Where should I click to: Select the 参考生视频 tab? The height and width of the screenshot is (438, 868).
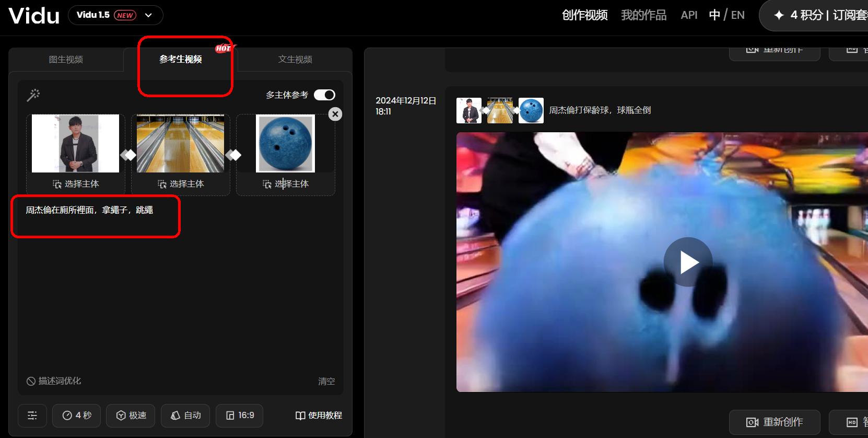click(x=181, y=60)
